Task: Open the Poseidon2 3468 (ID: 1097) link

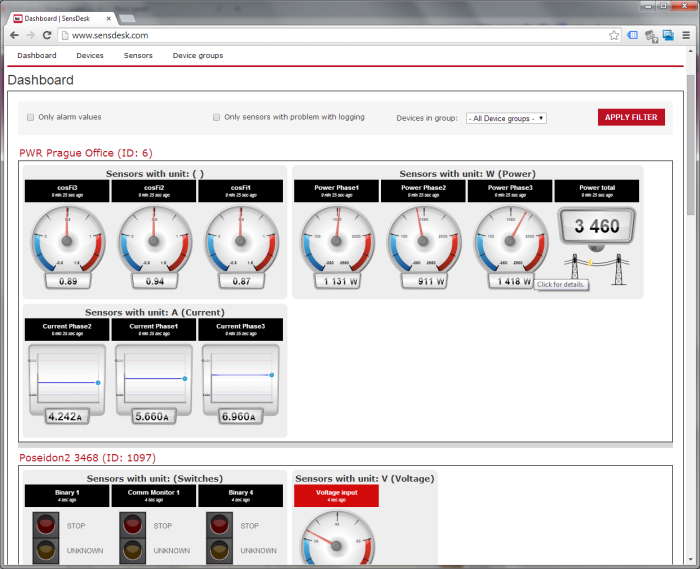Action: (87, 457)
